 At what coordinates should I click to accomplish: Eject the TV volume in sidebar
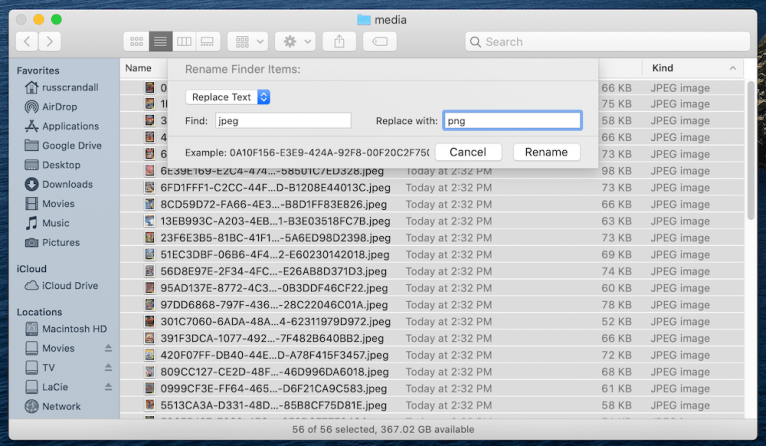(x=108, y=368)
